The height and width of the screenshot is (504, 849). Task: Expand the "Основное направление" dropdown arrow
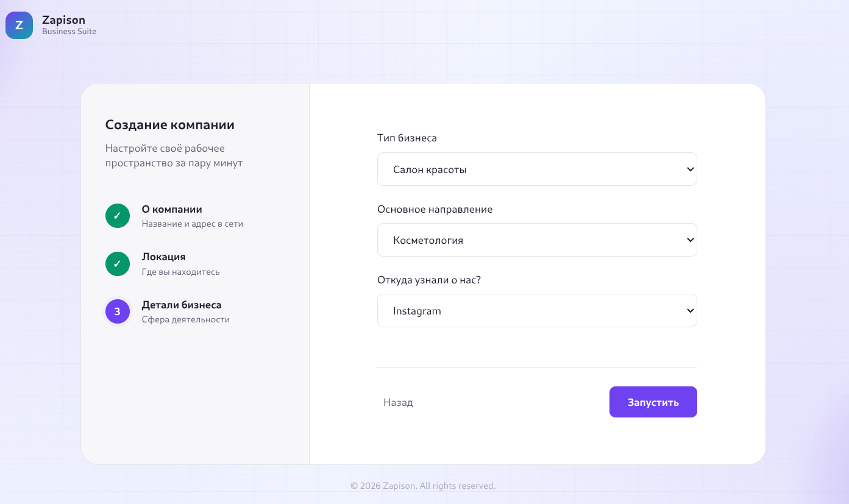(690, 240)
